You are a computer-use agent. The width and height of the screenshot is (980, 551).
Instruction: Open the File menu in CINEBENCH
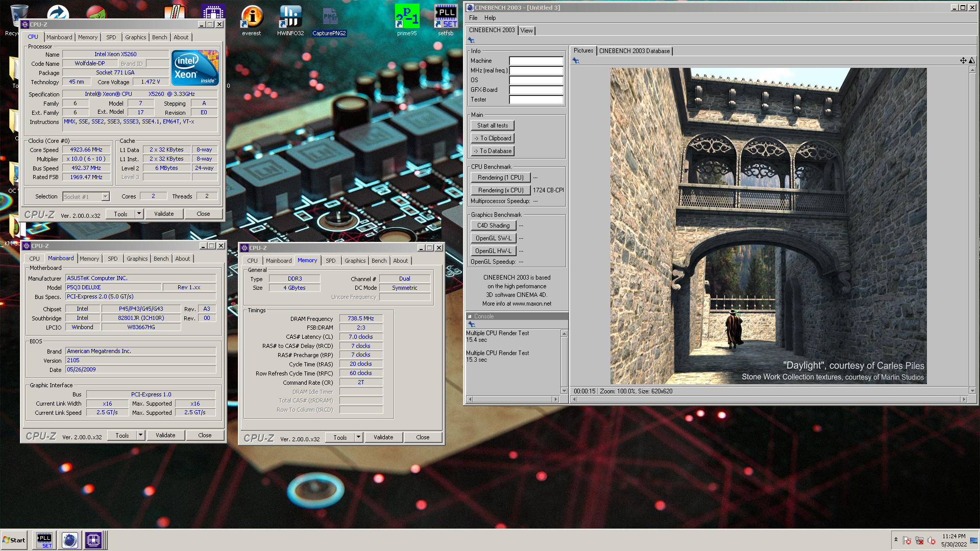click(x=473, y=18)
